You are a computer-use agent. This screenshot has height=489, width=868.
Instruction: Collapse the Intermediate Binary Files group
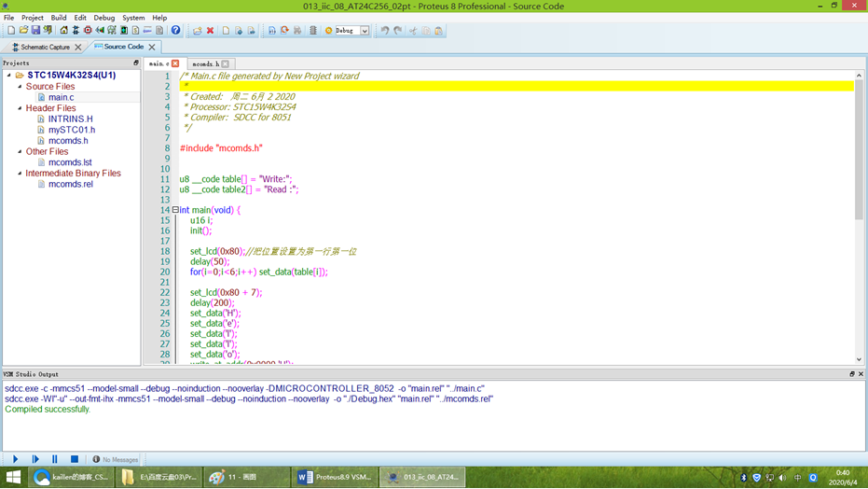point(20,173)
